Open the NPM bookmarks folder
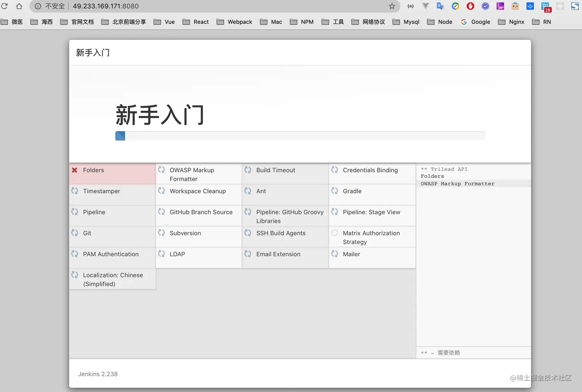The height and width of the screenshot is (392, 582). point(302,22)
